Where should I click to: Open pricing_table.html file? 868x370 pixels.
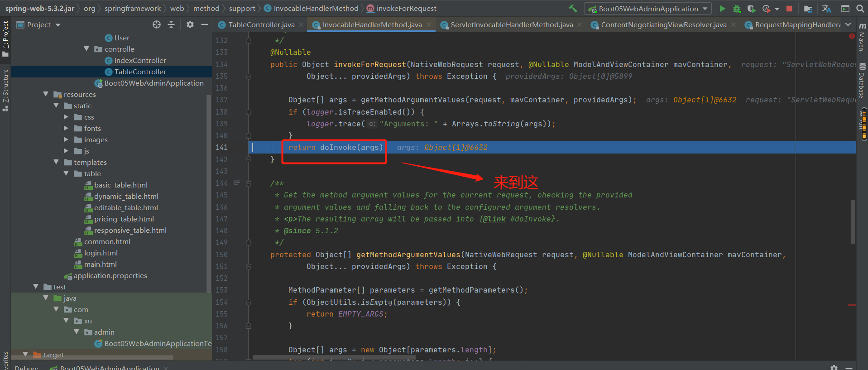(124, 219)
